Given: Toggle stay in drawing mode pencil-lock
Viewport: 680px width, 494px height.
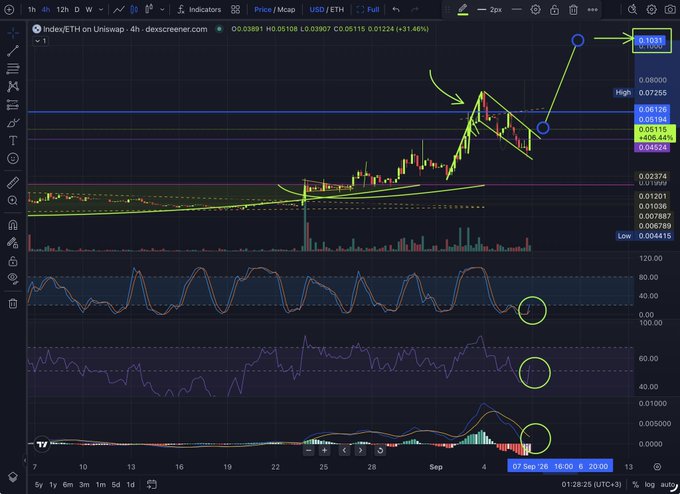Looking at the screenshot, I should 13,243.
